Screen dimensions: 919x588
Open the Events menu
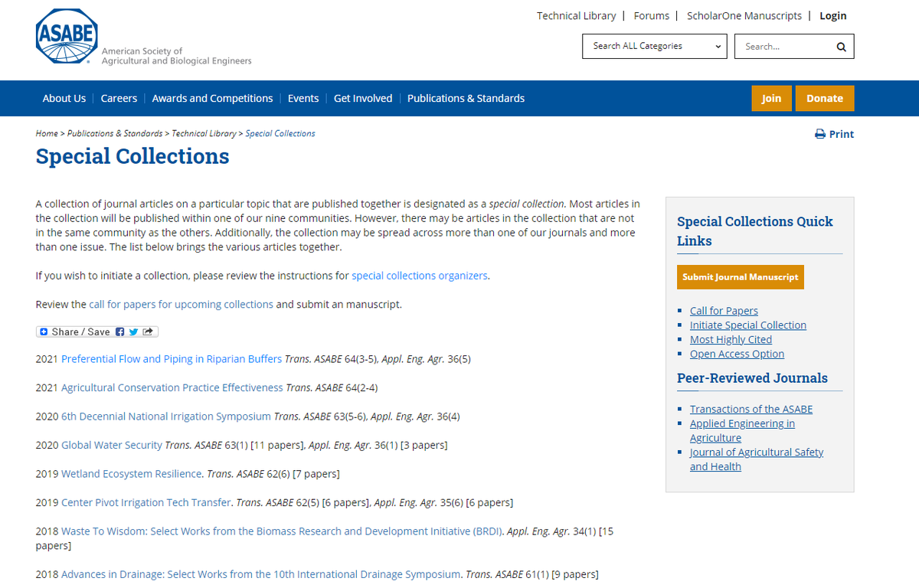pos(303,98)
